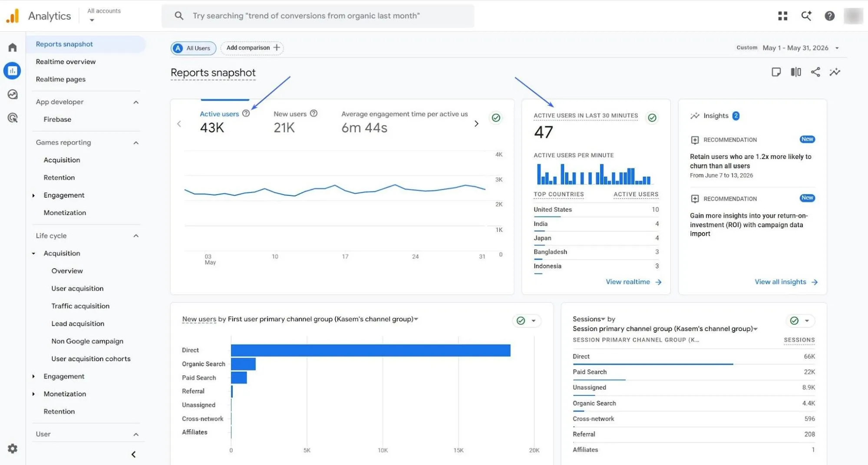Click the share this report icon
Image resolution: width=868 pixels, height=465 pixels.
click(x=815, y=72)
